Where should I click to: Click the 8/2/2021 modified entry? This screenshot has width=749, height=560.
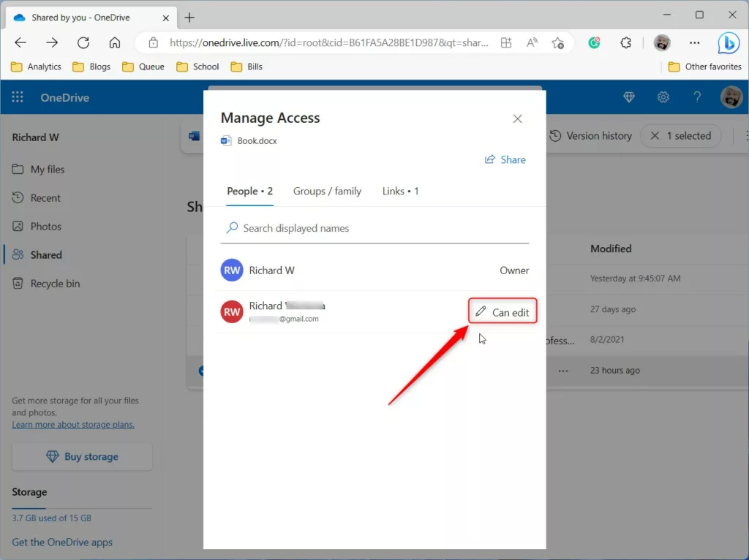click(x=606, y=339)
